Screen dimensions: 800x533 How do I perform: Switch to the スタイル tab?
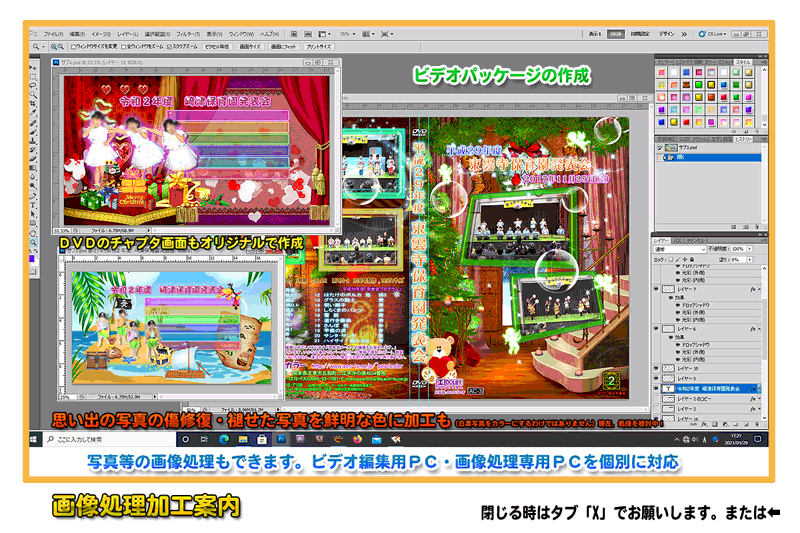pyautogui.click(x=743, y=62)
